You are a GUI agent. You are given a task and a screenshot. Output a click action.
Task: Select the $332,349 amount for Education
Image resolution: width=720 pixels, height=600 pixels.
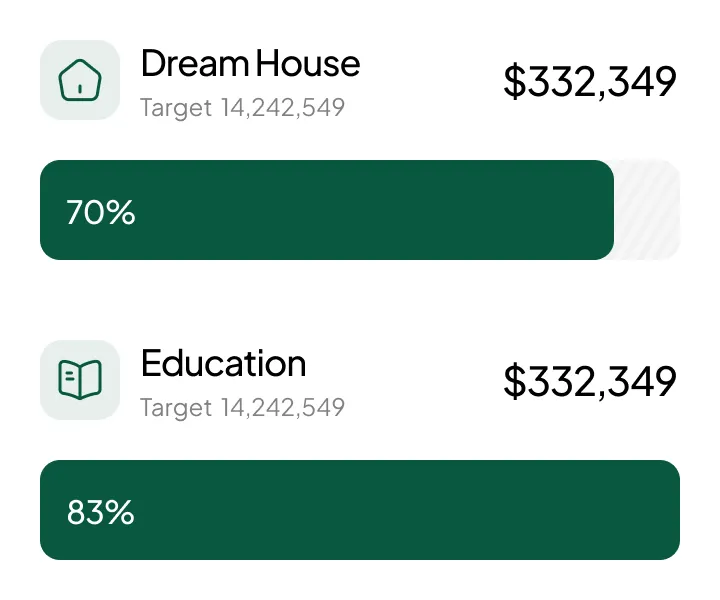point(590,382)
